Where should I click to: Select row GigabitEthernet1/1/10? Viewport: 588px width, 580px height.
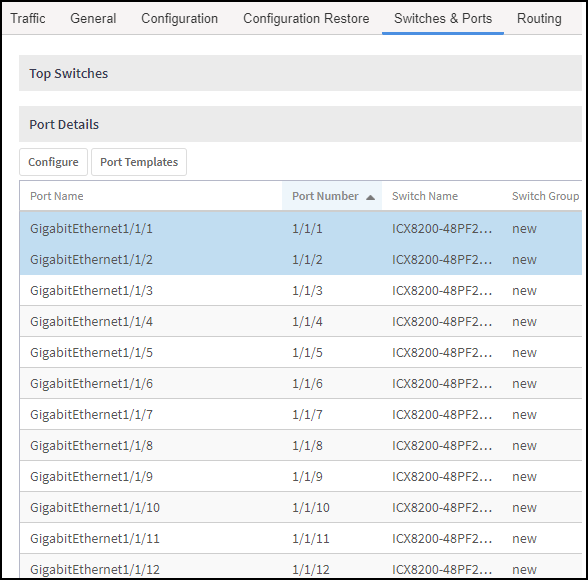pos(301,508)
